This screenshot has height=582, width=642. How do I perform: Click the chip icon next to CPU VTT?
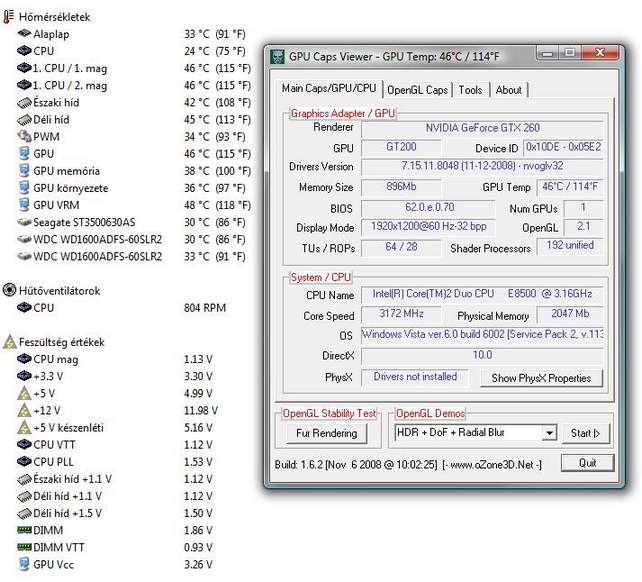24,444
